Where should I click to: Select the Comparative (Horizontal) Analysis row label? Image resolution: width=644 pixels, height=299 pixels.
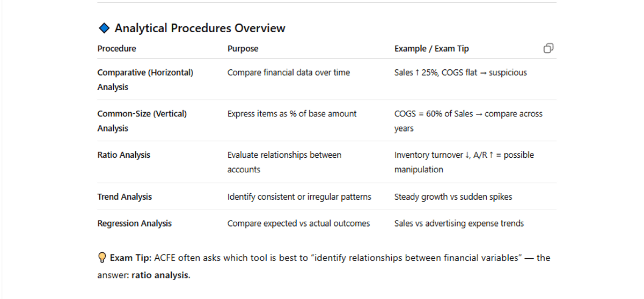point(145,79)
